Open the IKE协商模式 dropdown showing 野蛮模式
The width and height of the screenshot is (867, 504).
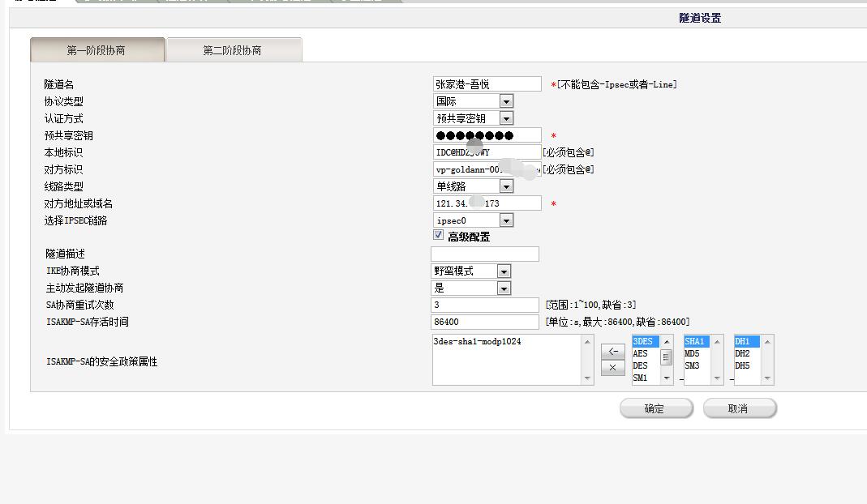click(x=471, y=271)
